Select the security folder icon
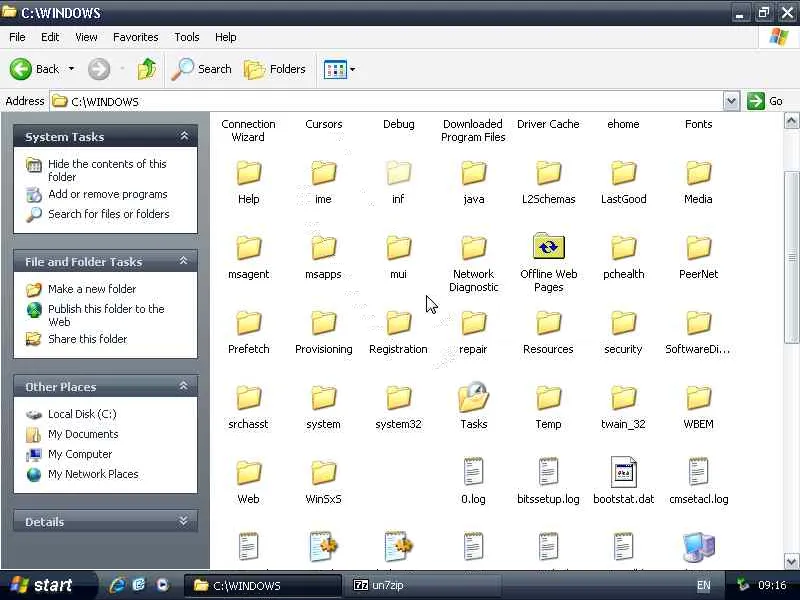 click(623, 323)
